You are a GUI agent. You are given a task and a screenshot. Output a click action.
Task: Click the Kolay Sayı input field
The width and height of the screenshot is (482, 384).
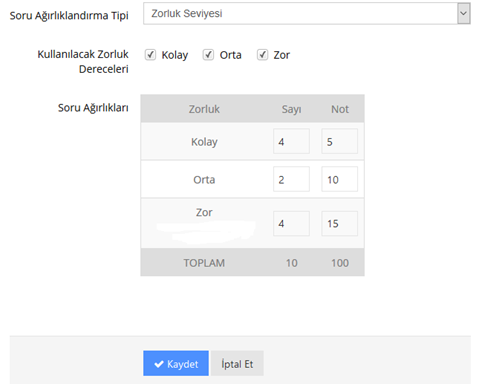pyautogui.click(x=291, y=141)
